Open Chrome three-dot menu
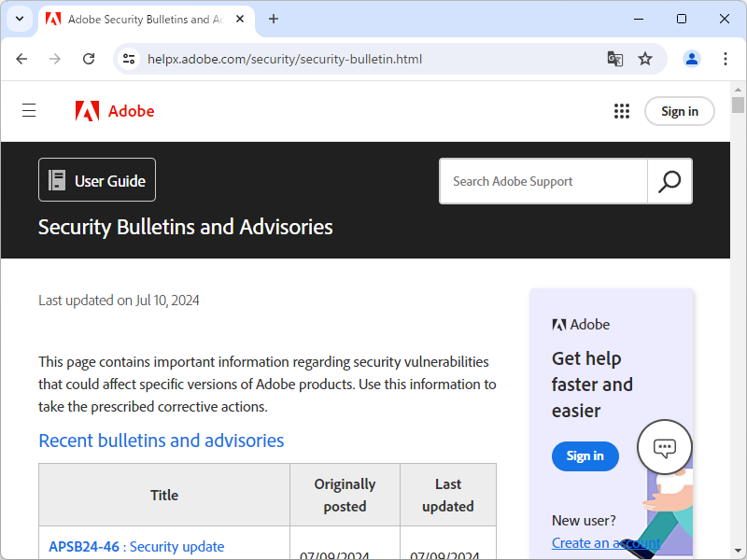Viewport: 747px width, 560px height. 726,59
